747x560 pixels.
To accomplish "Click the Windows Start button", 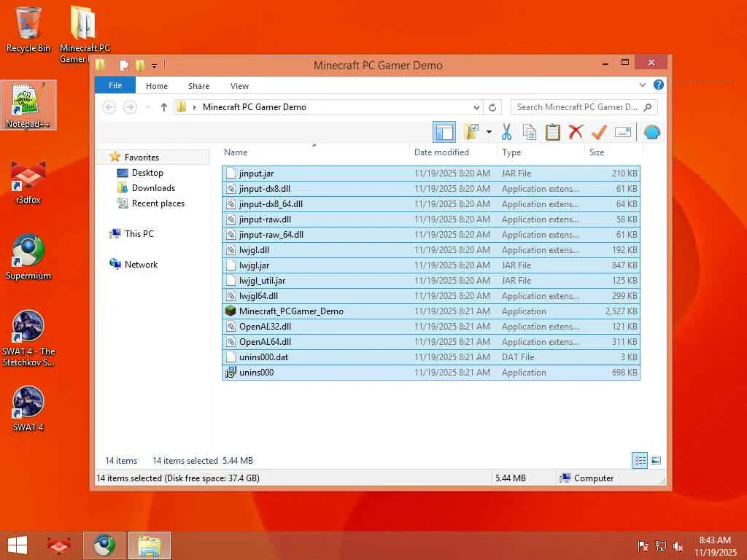I will (18, 545).
